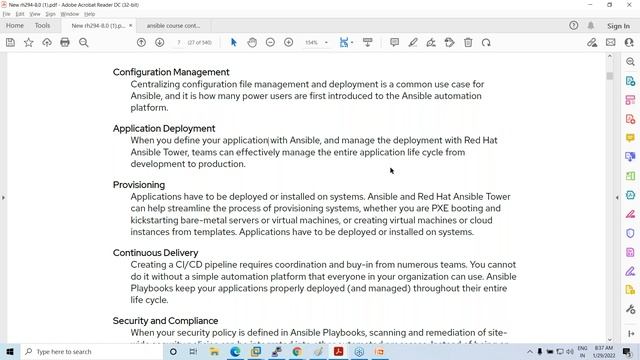
Task: Click the Configuration Management heading
Action: click(x=171, y=72)
